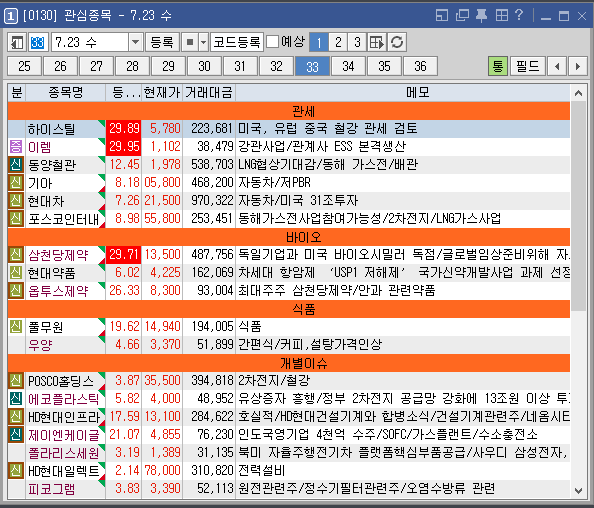Click the red 29.95 rate cell for 이렘
594x508 pixels.
coord(123,147)
